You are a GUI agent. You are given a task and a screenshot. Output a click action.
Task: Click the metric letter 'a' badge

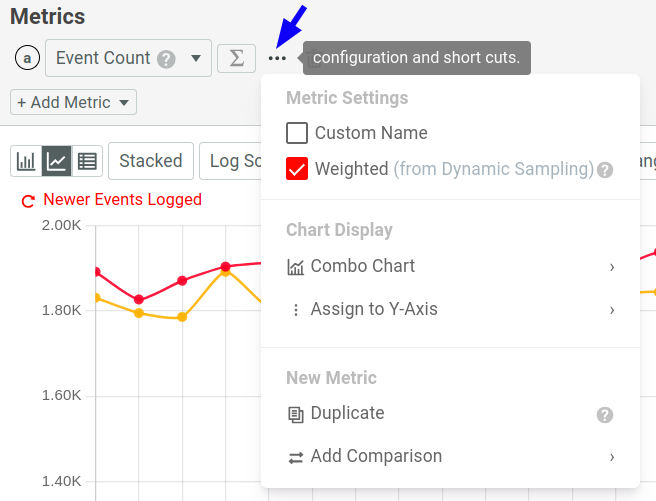click(27, 58)
